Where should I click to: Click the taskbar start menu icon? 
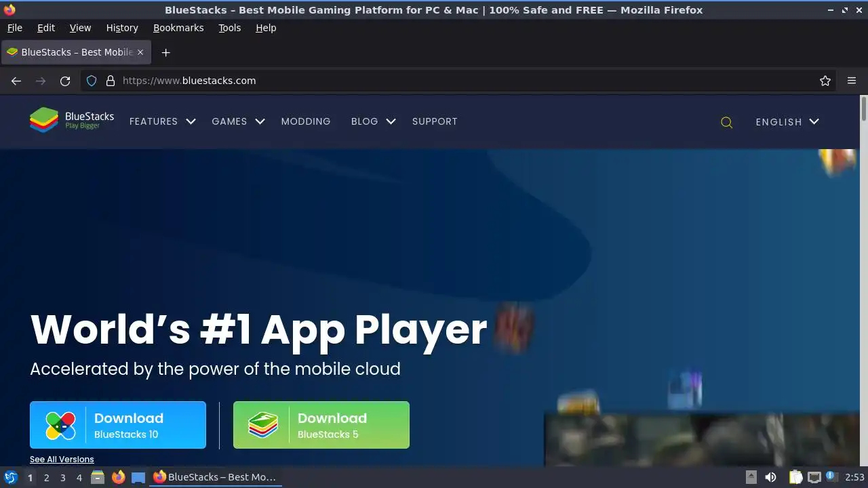10,477
